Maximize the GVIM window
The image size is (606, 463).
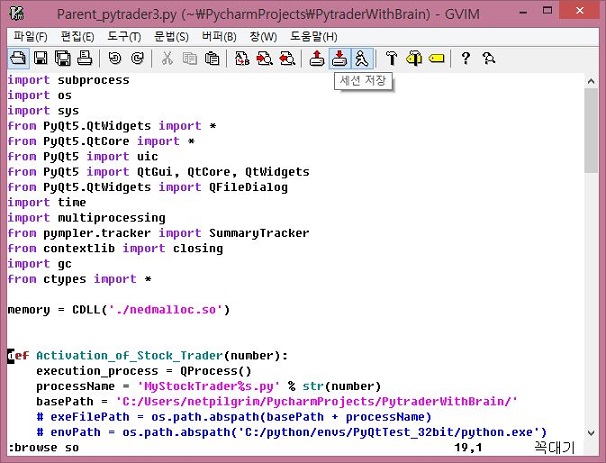[548, 11]
